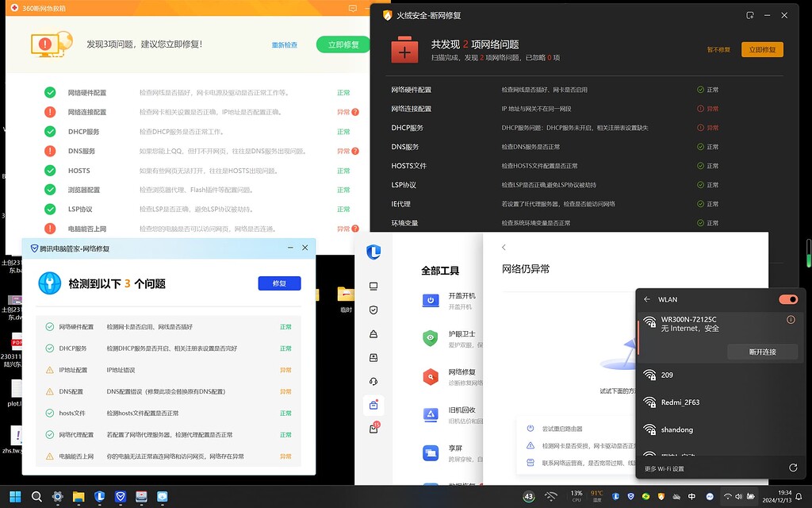Click the warning icon for DNS配置 row
Viewport: 812px width, 508px height.
(50, 392)
